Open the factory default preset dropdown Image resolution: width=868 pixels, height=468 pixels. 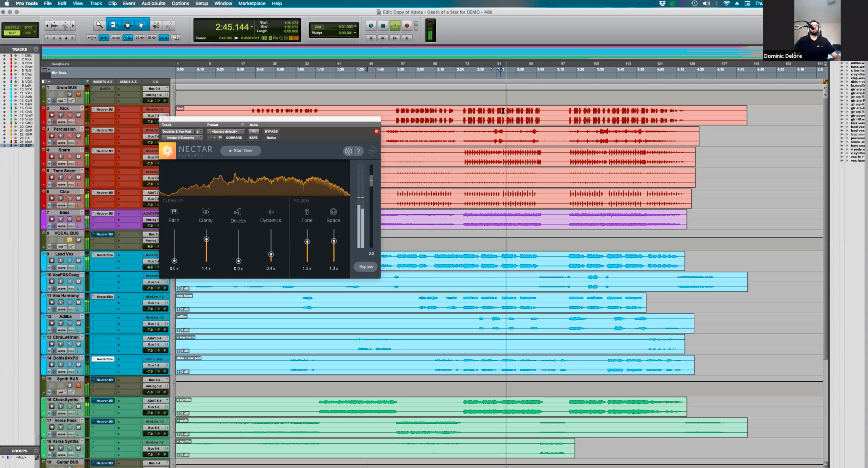pos(225,131)
